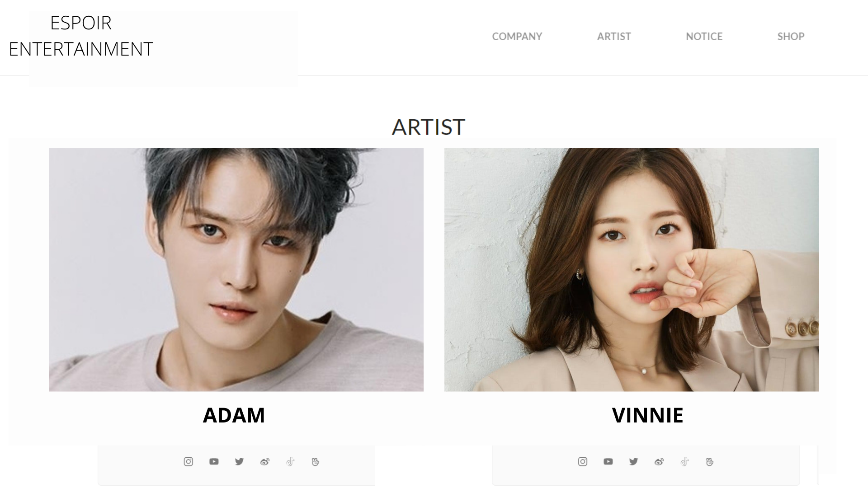The image size is (868, 488).
Task: Click the Espoir Entertainment logo text
Action: (81, 36)
